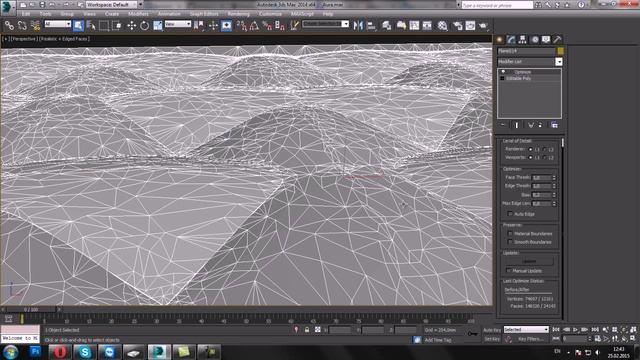Click the Select and Link tool

[9, 26]
